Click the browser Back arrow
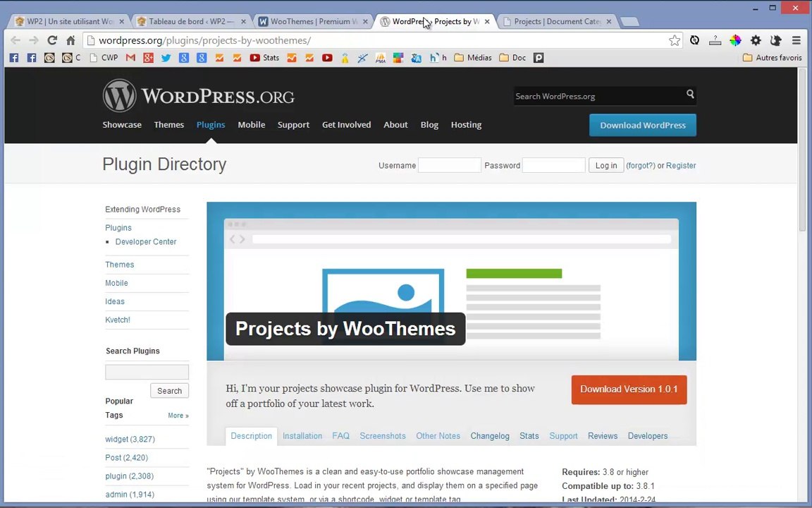This screenshot has width=812, height=508. pos(16,40)
